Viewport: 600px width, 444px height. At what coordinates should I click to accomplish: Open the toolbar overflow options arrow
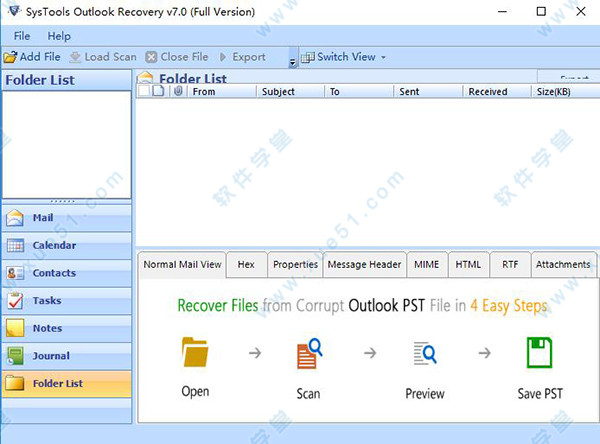pos(292,62)
